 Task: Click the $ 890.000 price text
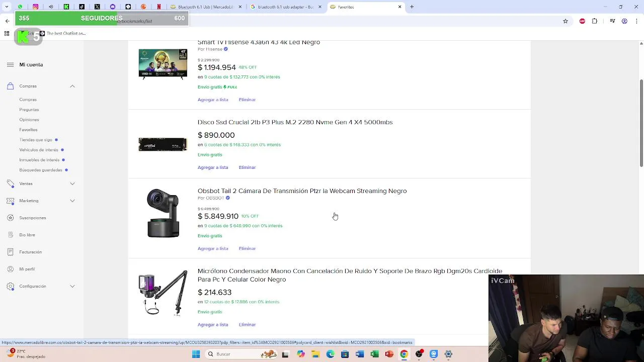pyautogui.click(x=216, y=135)
